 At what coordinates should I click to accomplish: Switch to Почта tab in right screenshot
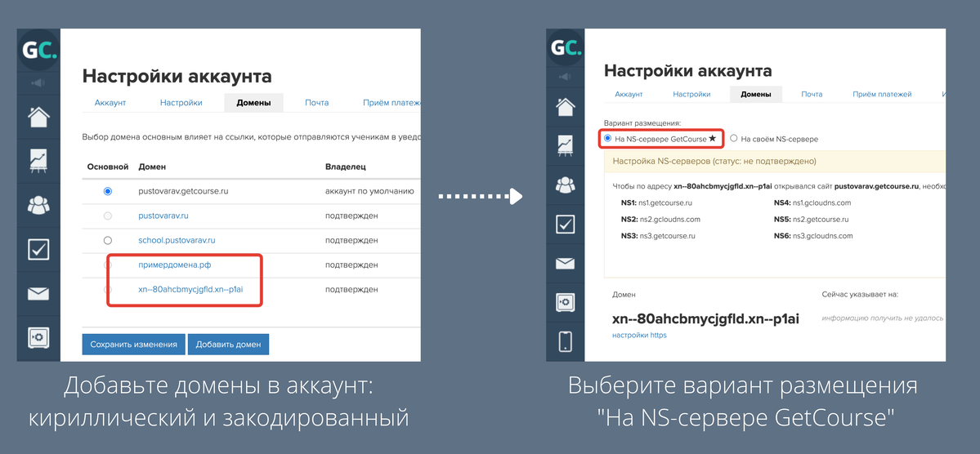812,94
